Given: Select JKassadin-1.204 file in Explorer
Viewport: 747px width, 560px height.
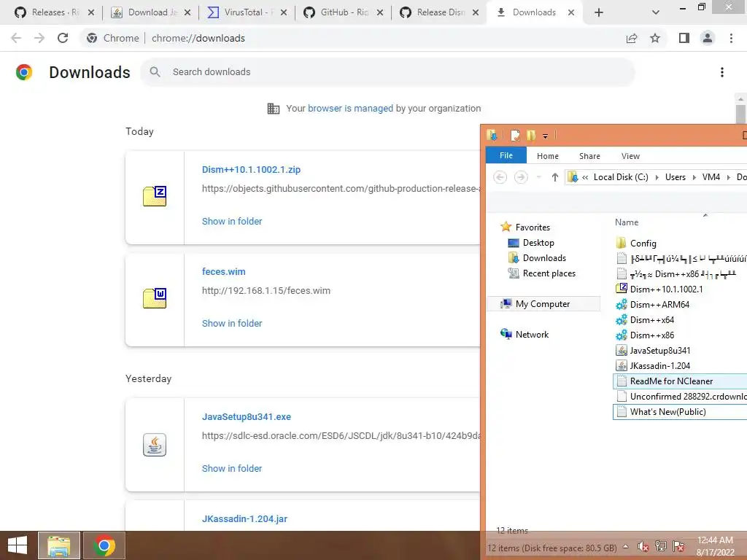Looking at the screenshot, I should (653, 366).
